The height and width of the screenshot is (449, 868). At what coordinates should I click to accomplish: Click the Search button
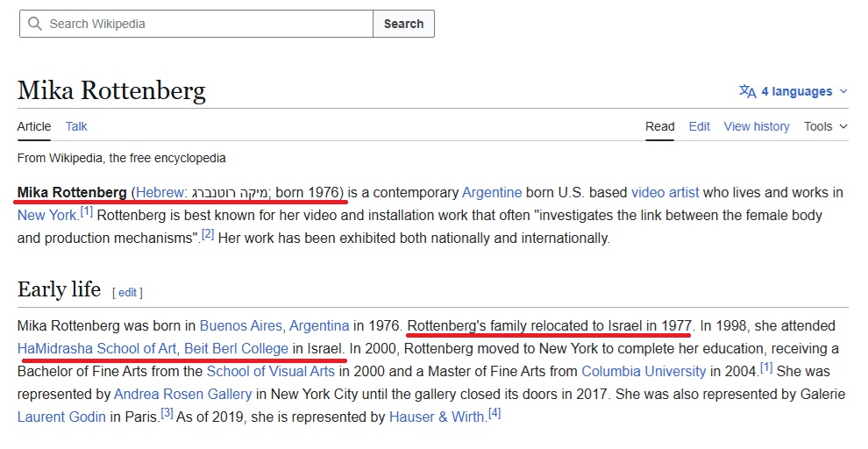[x=403, y=24]
